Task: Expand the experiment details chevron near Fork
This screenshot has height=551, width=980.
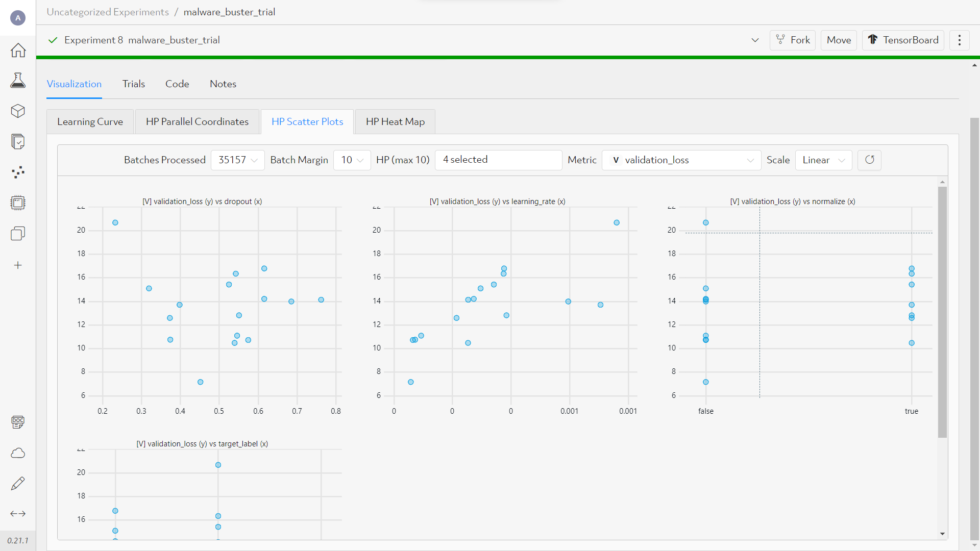Action: click(x=755, y=40)
